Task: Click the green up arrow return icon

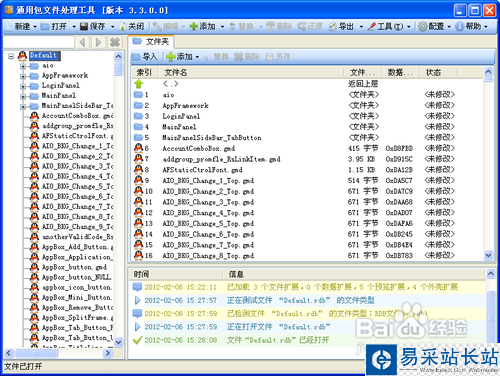Action: [139, 84]
